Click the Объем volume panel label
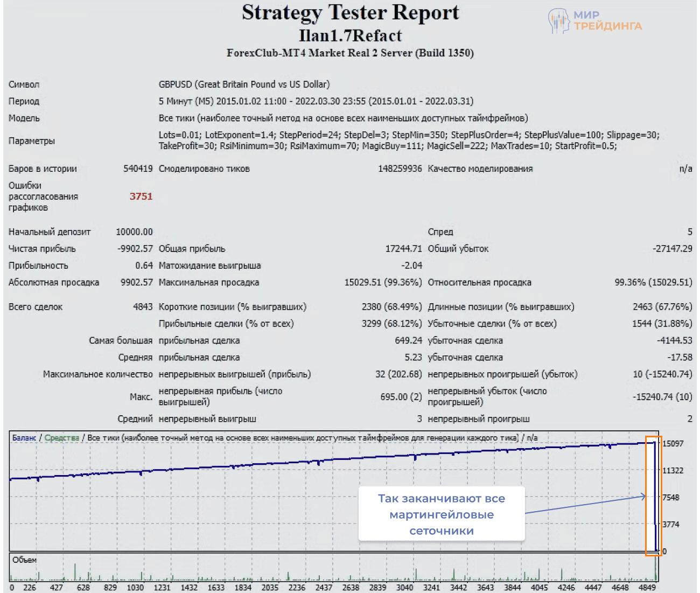 24,560
